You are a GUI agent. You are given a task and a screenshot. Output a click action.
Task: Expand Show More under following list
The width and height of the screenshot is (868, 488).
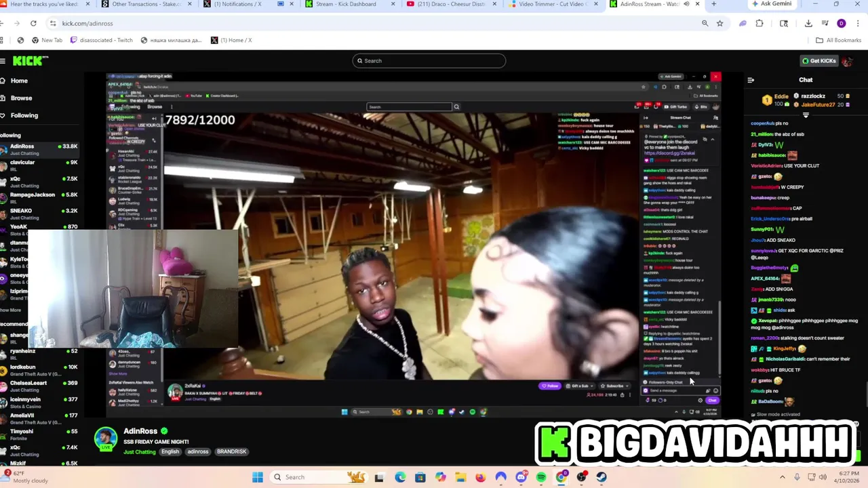(x=10, y=310)
